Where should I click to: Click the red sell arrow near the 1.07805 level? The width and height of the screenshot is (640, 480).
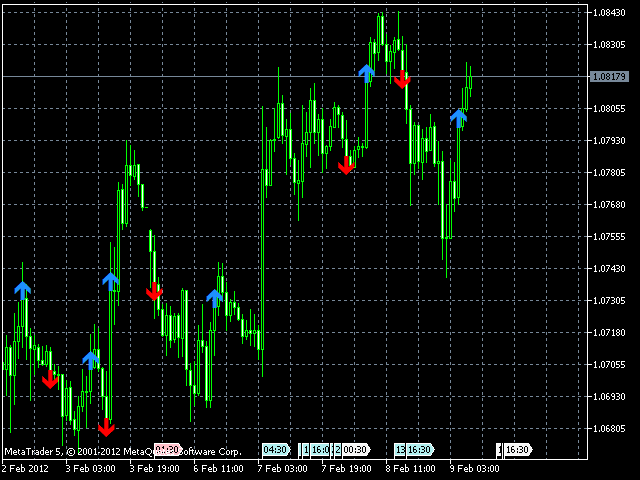pos(346,165)
